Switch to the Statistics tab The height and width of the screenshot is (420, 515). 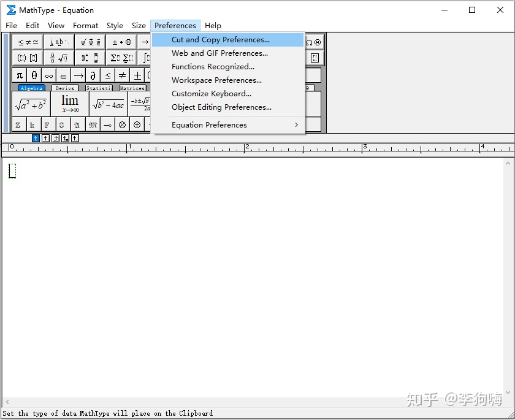point(99,88)
